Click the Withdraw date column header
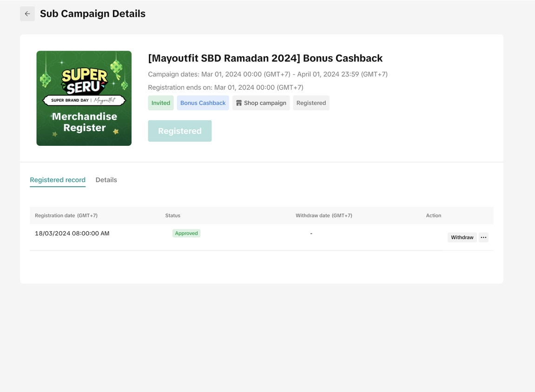 [x=324, y=216]
